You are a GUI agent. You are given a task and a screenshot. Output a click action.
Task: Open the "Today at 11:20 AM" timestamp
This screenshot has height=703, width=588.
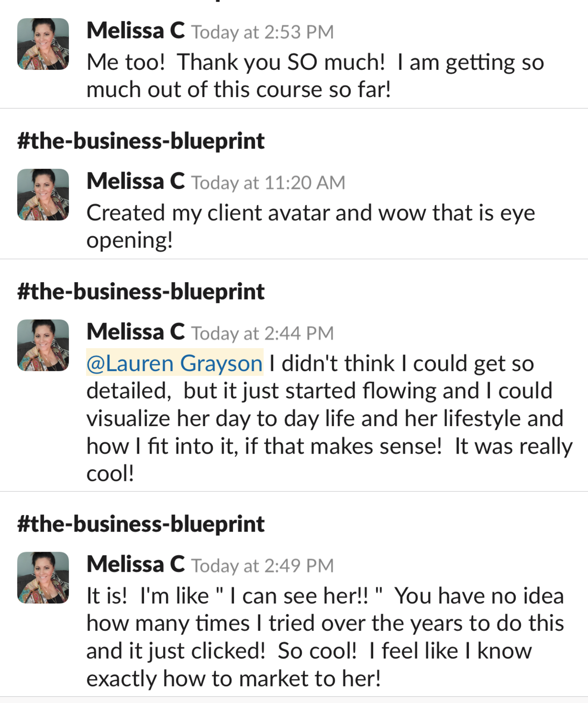point(268,183)
